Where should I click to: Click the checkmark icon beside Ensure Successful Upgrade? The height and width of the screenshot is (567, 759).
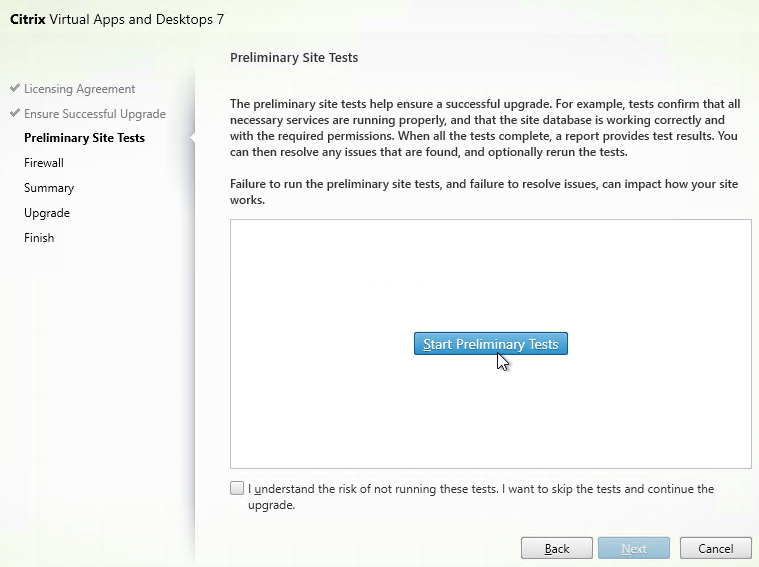coord(15,113)
